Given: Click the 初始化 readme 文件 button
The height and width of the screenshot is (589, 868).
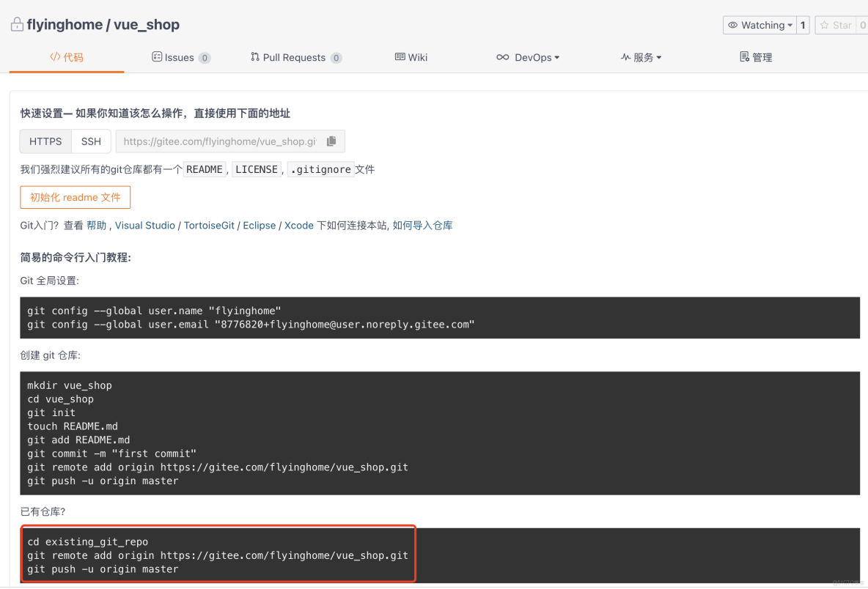Looking at the screenshot, I should (75, 197).
